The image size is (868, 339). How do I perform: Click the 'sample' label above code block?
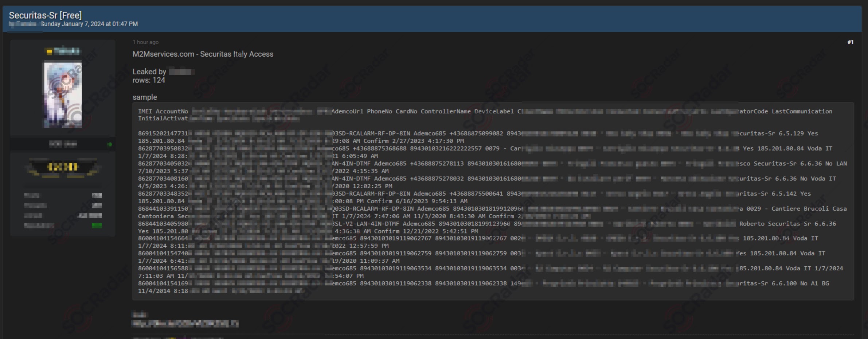[145, 97]
